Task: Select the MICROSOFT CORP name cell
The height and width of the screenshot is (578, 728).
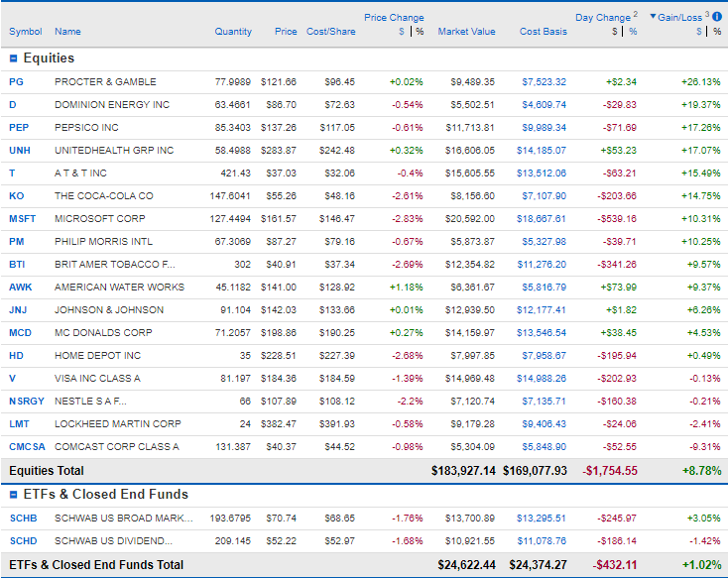Action: click(x=100, y=219)
